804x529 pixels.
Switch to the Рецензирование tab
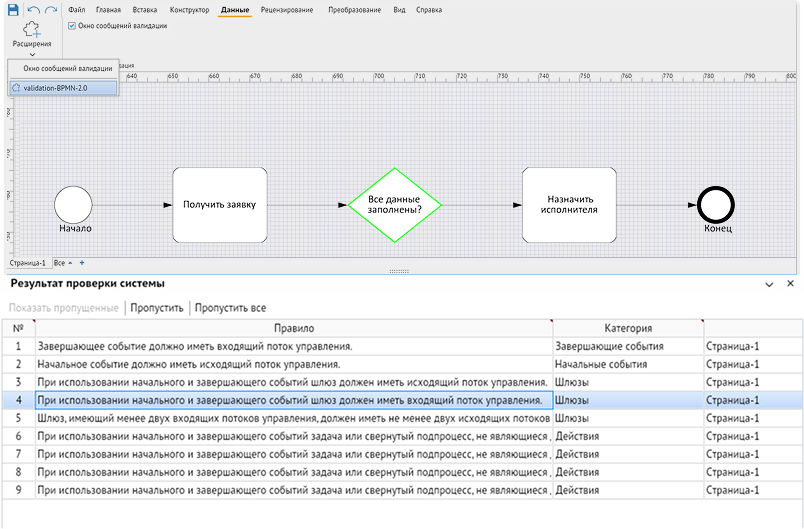click(x=287, y=10)
